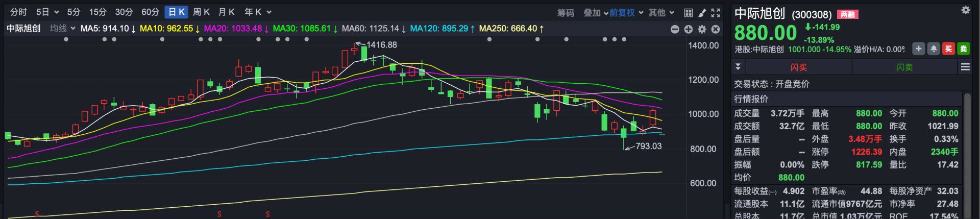Image resolution: width=980 pixels, height=219 pixels.
Task: Toggle fullscreen chart view icon
Action: pos(716,13)
